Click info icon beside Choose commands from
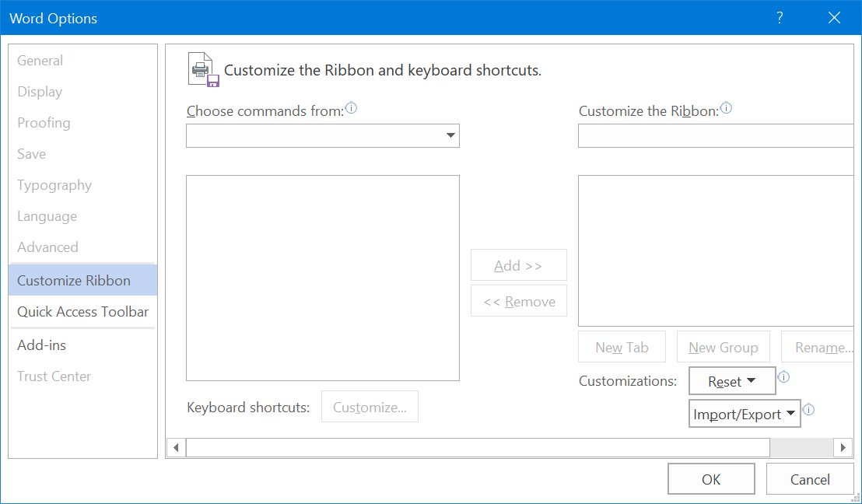The image size is (862, 504). click(351, 109)
